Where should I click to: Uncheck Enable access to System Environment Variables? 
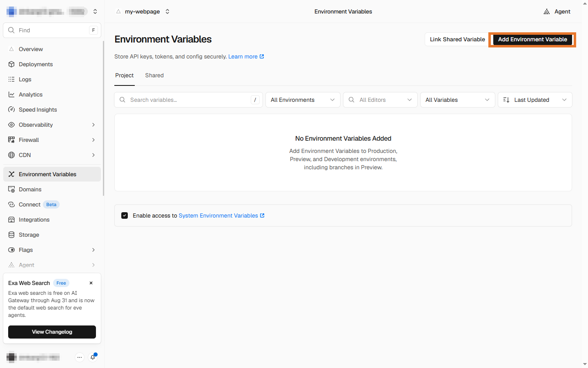(x=125, y=215)
